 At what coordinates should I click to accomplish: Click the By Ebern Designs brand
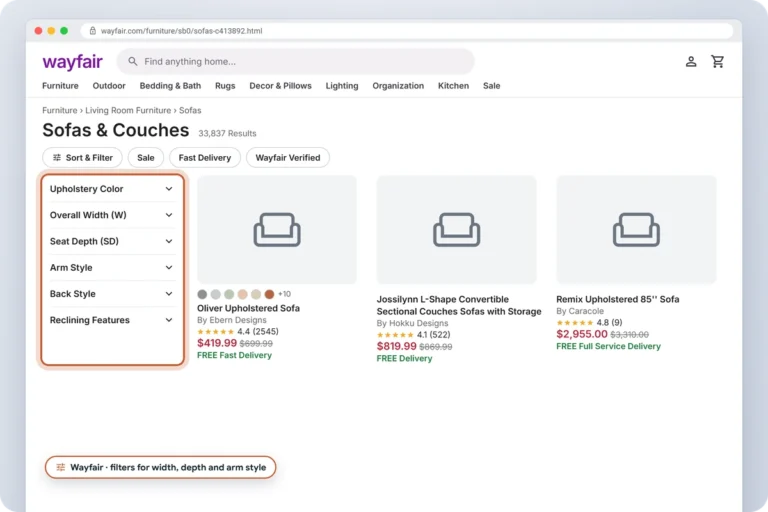tap(232, 320)
